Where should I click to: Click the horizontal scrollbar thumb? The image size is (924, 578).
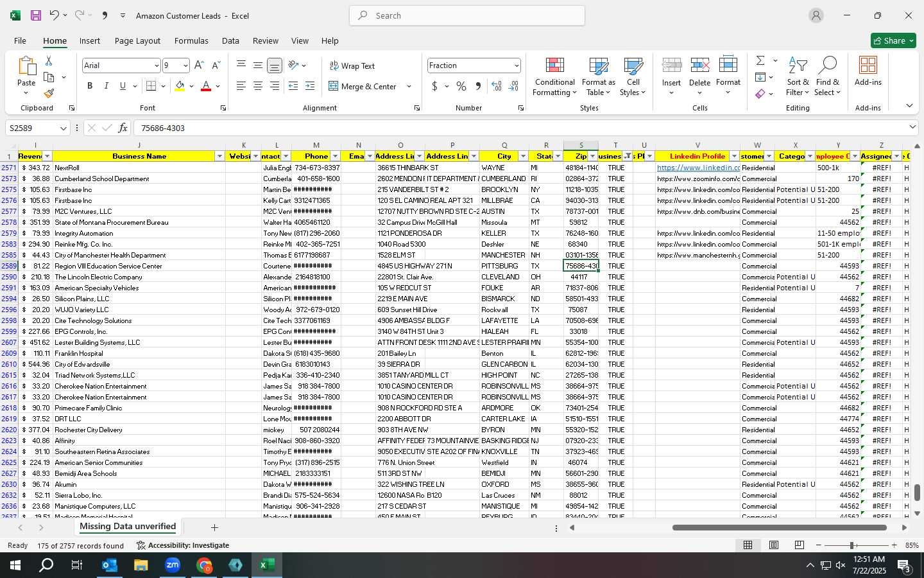click(779, 528)
